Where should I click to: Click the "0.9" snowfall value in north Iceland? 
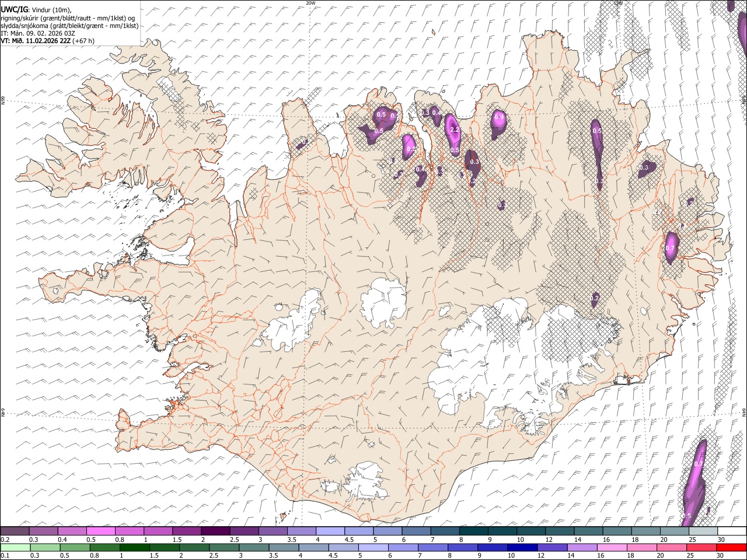point(499,117)
